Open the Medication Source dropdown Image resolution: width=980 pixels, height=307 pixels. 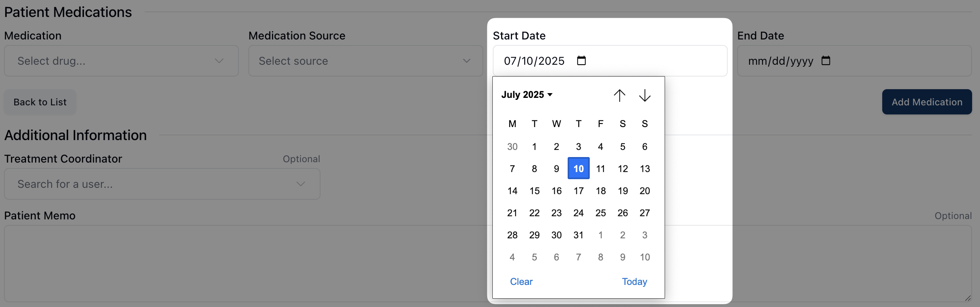pos(365,61)
